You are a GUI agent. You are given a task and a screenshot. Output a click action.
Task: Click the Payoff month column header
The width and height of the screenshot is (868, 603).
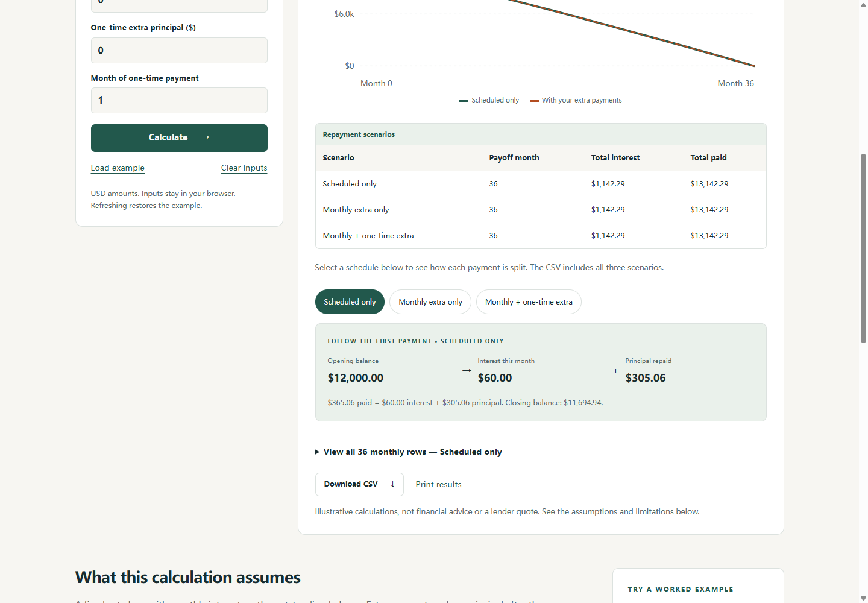click(514, 158)
